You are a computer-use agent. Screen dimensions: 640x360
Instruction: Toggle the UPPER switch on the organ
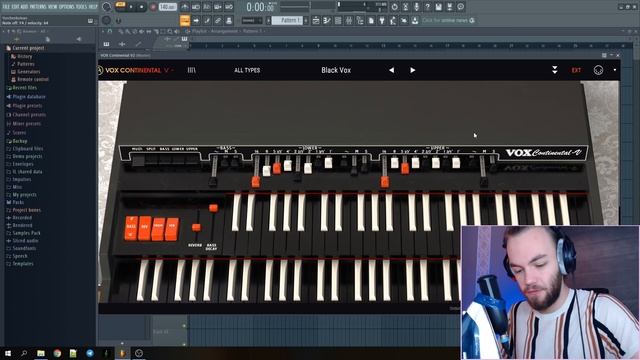[x=192, y=160]
